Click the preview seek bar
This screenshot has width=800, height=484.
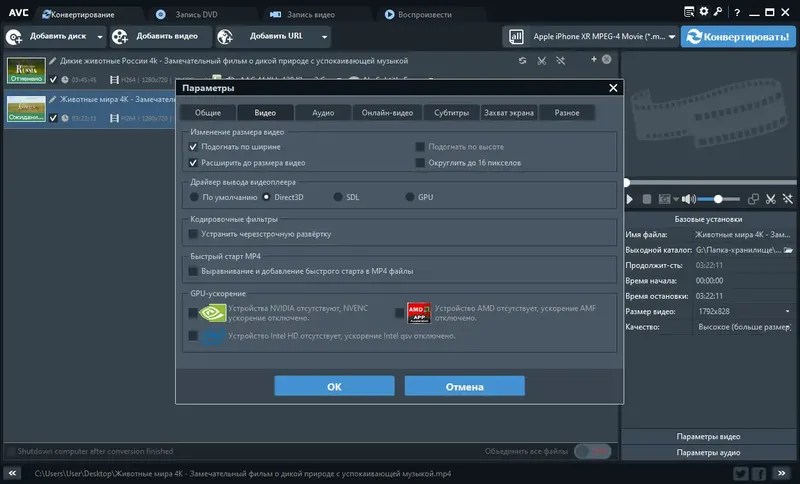(710, 182)
